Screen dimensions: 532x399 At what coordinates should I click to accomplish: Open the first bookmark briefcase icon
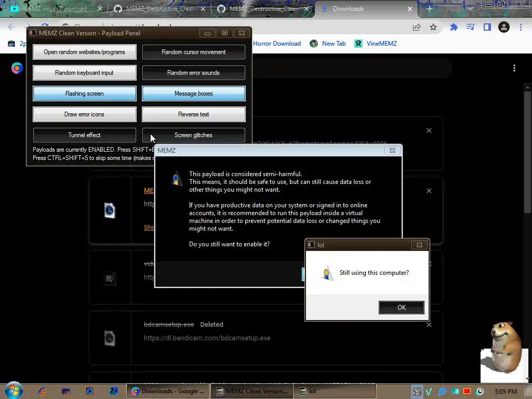(x=11, y=44)
